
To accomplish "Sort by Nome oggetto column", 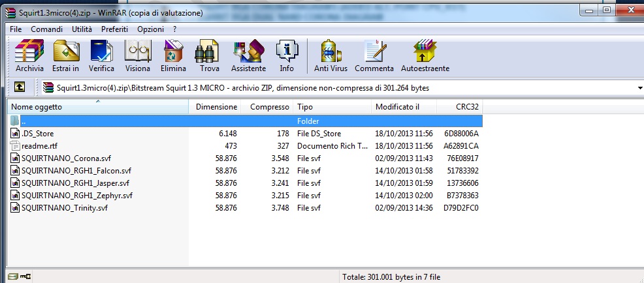I will pyautogui.click(x=98, y=107).
